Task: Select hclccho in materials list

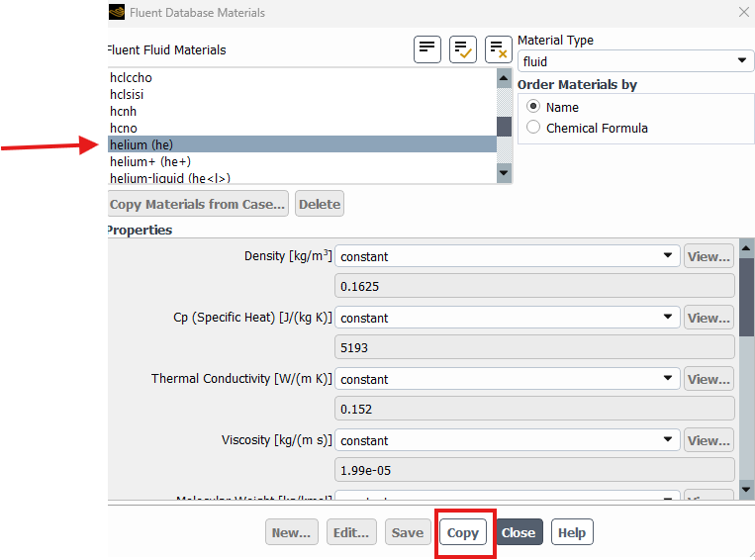Action: [302, 77]
